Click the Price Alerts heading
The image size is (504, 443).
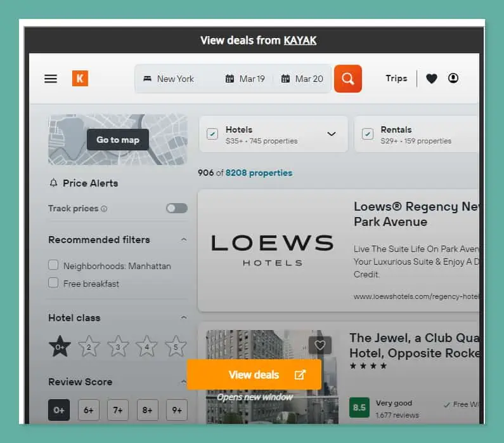point(90,183)
